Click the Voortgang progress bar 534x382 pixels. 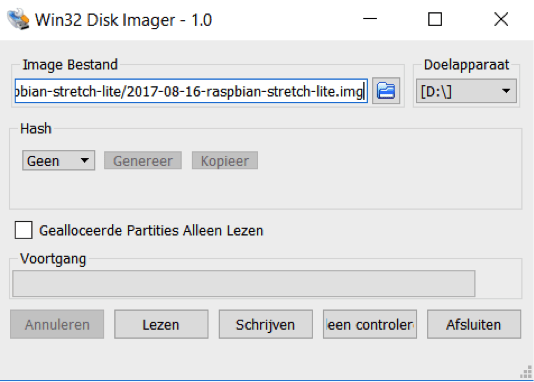(x=244, y=283)
